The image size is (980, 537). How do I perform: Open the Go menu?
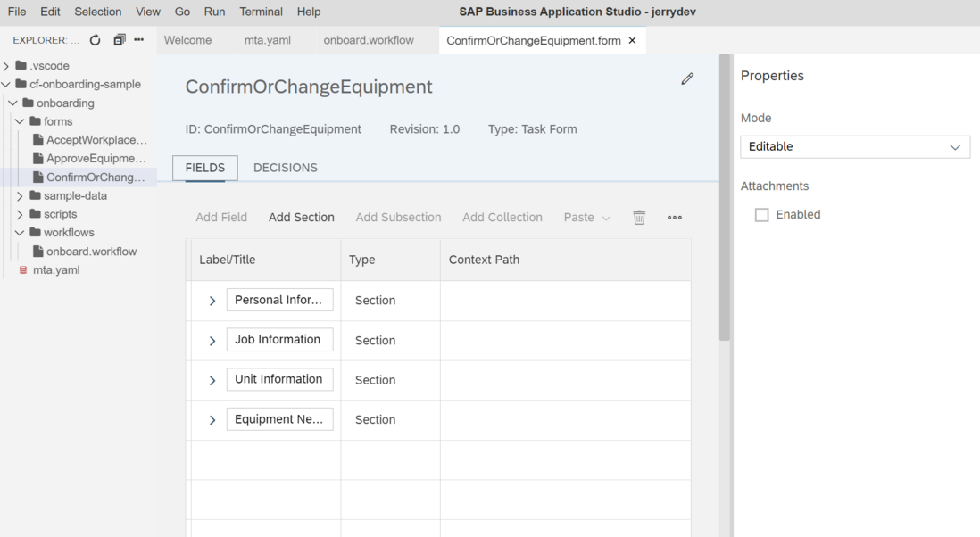(x=182, y=12)
